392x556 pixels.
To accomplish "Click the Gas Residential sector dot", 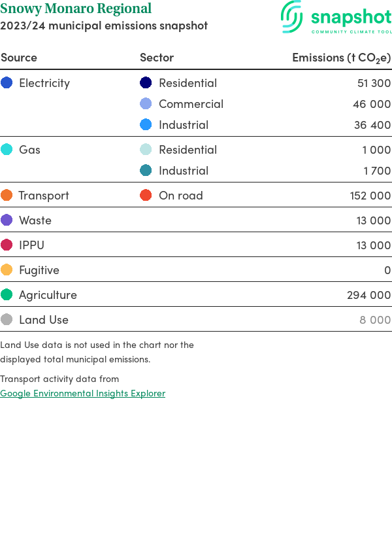I will (146, 150).
